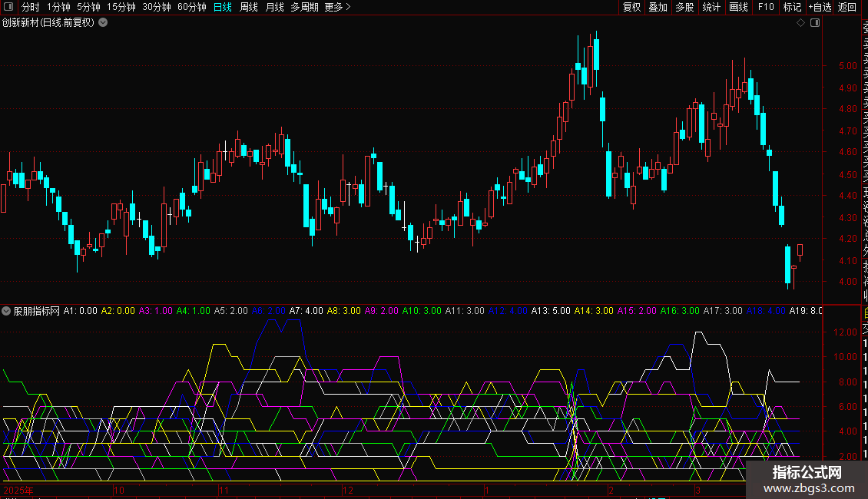Click the 返回 back button
This screenshot has height=499, width=868.
[x=847, y=7]
